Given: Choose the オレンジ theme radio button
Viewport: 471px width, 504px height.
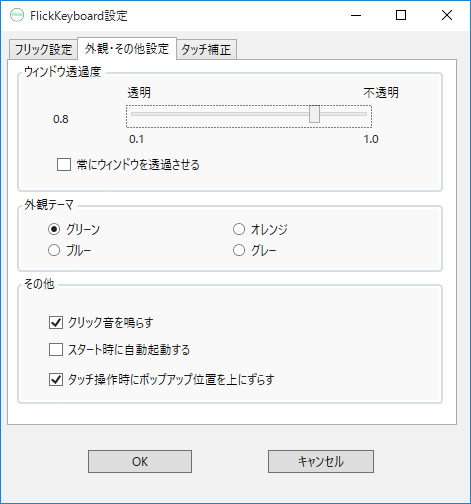Looking at the screenshot, I should pyautogui.click(x=239, y=229).
